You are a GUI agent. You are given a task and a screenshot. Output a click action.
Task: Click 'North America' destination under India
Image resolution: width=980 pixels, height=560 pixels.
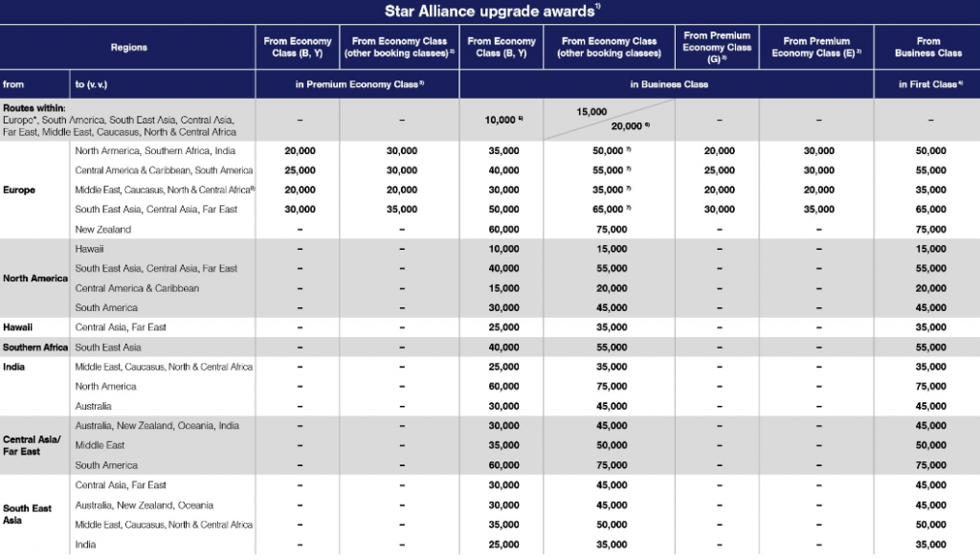[x=105, y=386]
